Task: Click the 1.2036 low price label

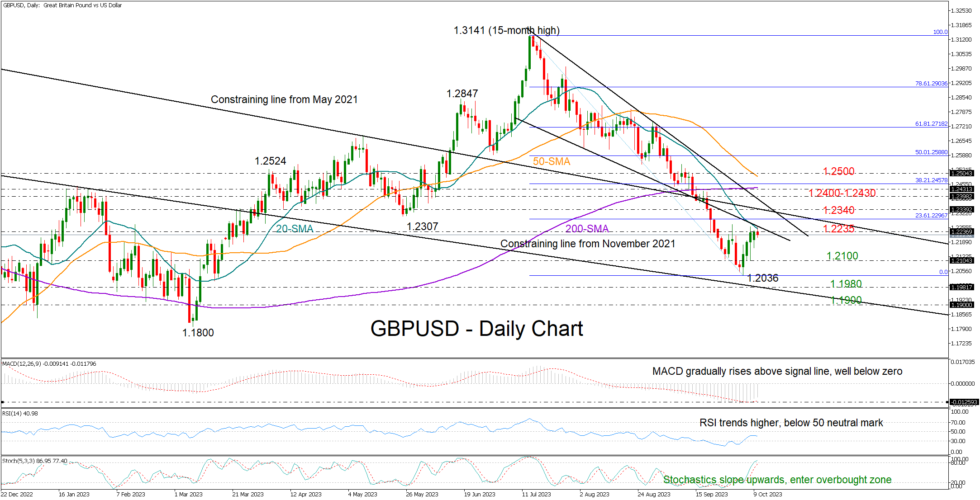Action: pos(763,278)
